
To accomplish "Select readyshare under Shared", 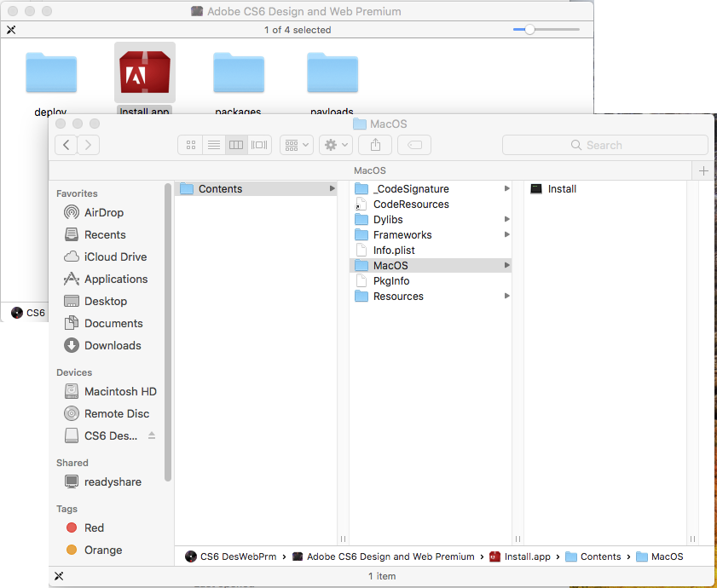I will (x=113, y=482).
